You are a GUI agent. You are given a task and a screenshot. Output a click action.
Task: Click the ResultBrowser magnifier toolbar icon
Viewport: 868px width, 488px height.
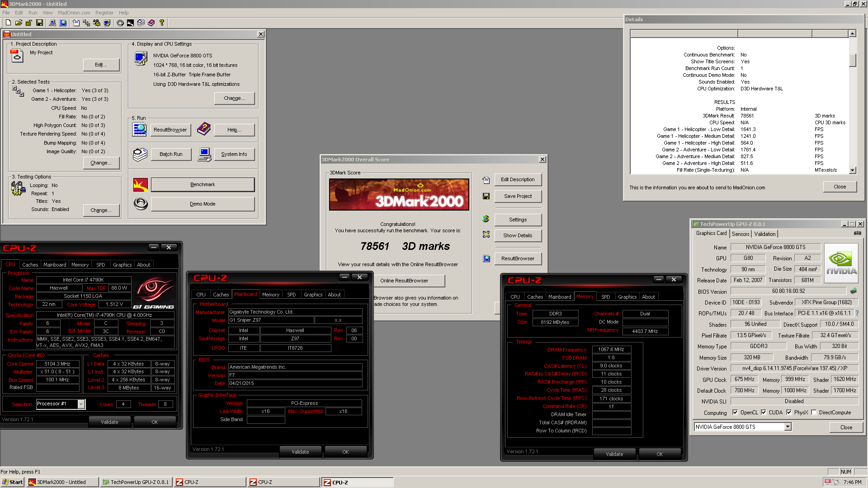[62, 23]
